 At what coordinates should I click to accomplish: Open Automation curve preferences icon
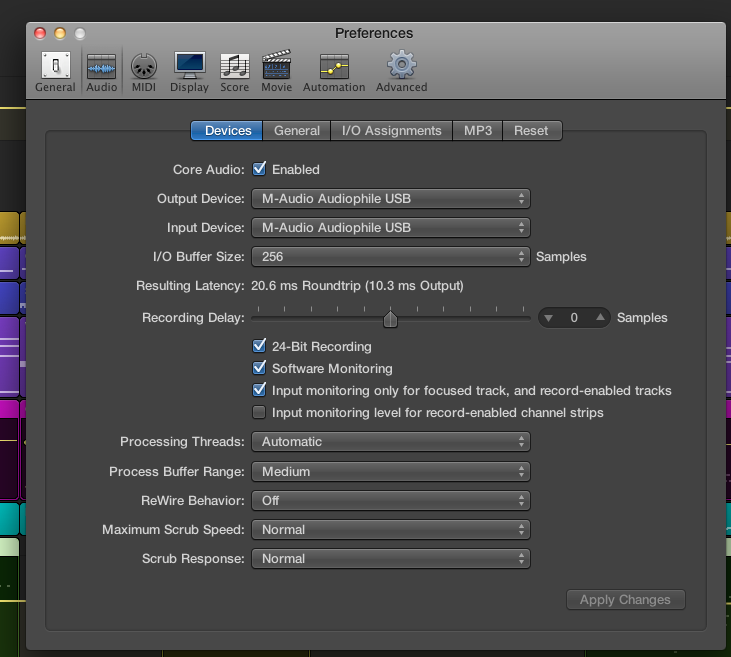334,67
